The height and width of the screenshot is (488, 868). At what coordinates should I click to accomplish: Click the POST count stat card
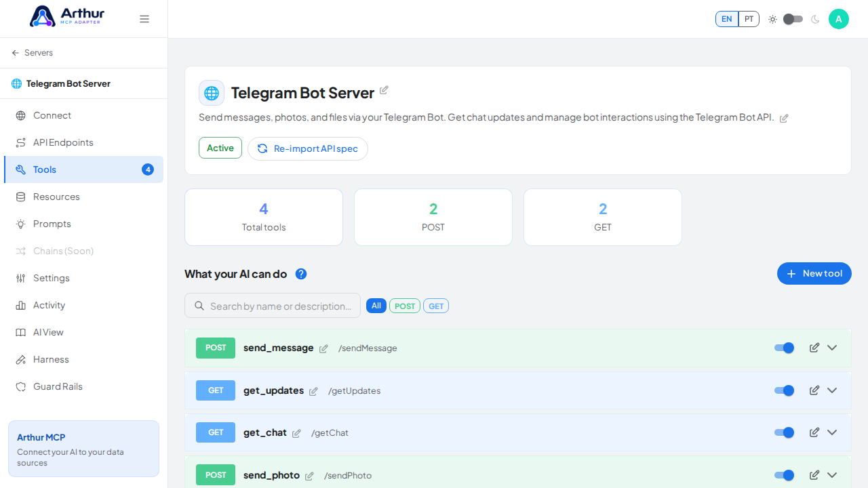click(x=433, y=217)
